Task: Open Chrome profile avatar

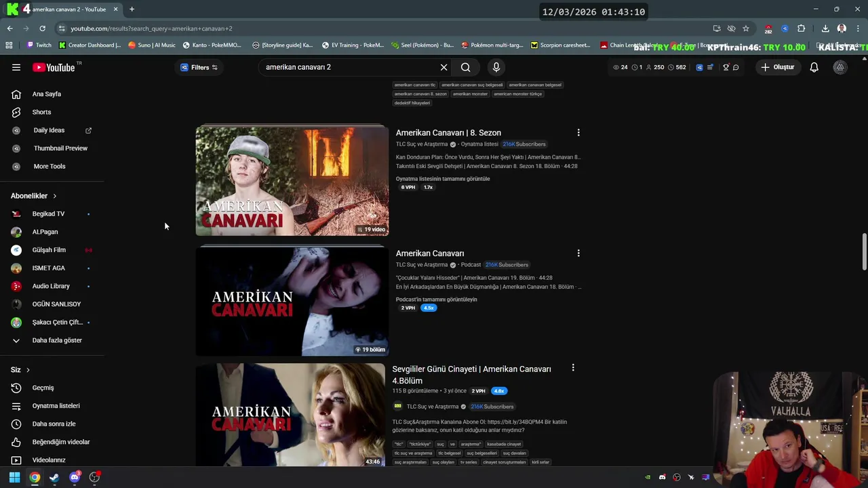Action: (842, 28)
